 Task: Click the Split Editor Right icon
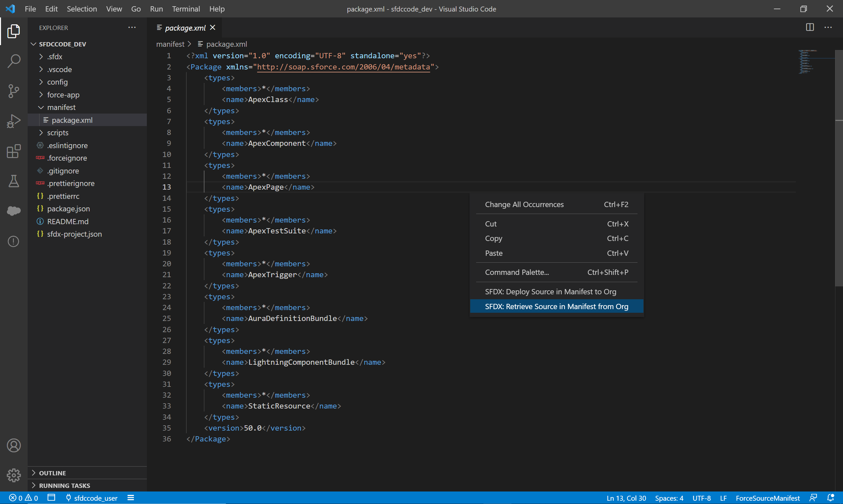tap(810, 28)
